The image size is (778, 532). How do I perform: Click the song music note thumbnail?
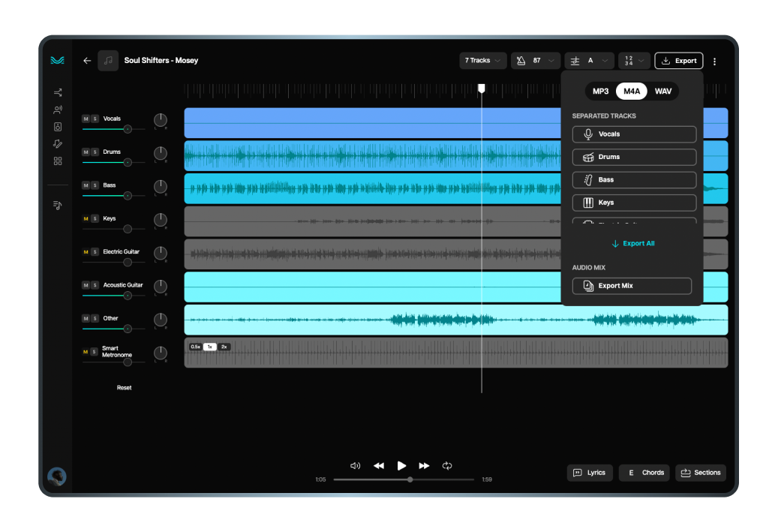tap(108, 61)
